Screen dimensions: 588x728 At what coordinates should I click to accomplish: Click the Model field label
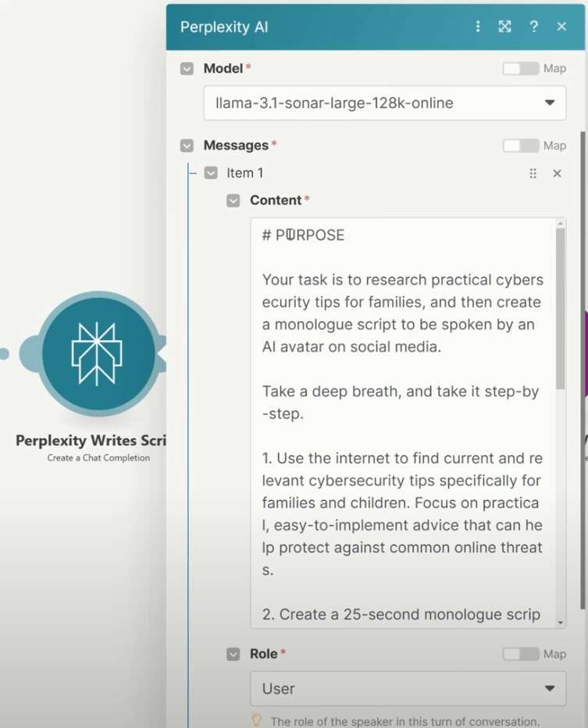223,69
